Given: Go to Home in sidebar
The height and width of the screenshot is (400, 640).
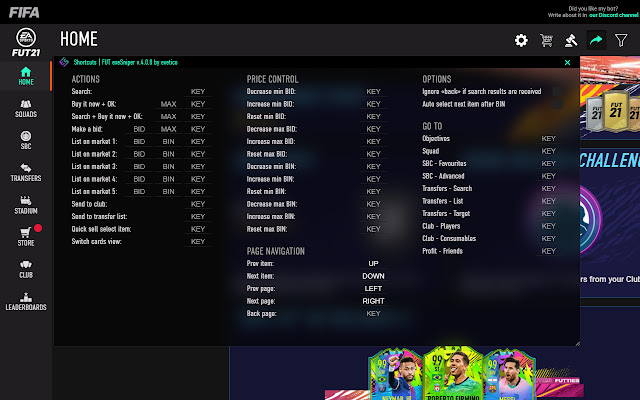Looking at the screenshot, I should click(26, 76).
